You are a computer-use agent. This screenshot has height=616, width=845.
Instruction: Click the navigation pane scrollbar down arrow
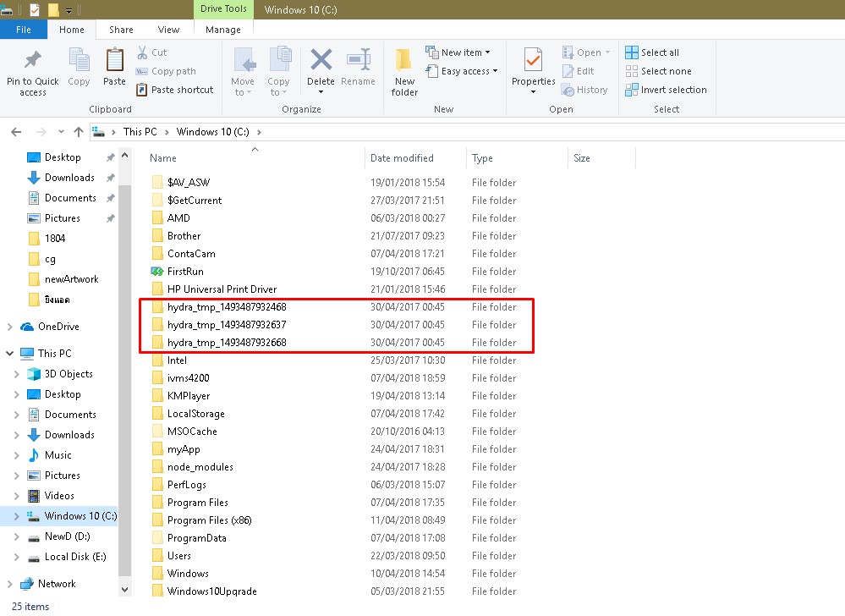click(x=125, y=590)
